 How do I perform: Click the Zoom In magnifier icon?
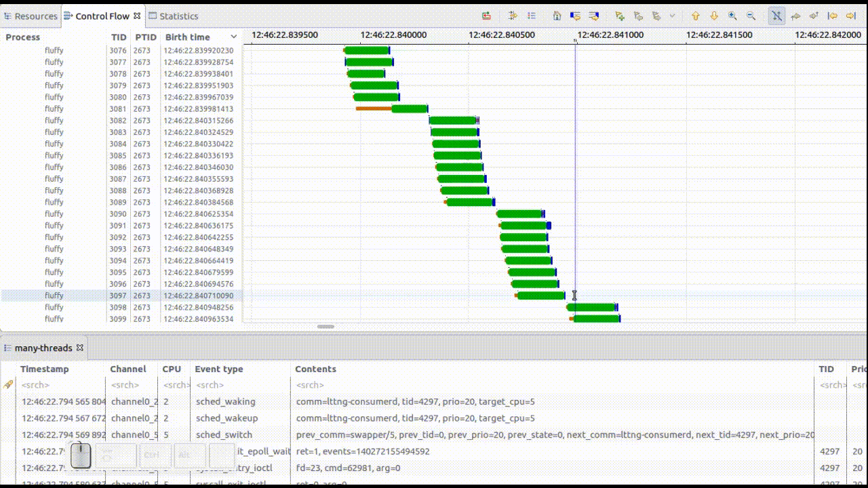(732, 16)
